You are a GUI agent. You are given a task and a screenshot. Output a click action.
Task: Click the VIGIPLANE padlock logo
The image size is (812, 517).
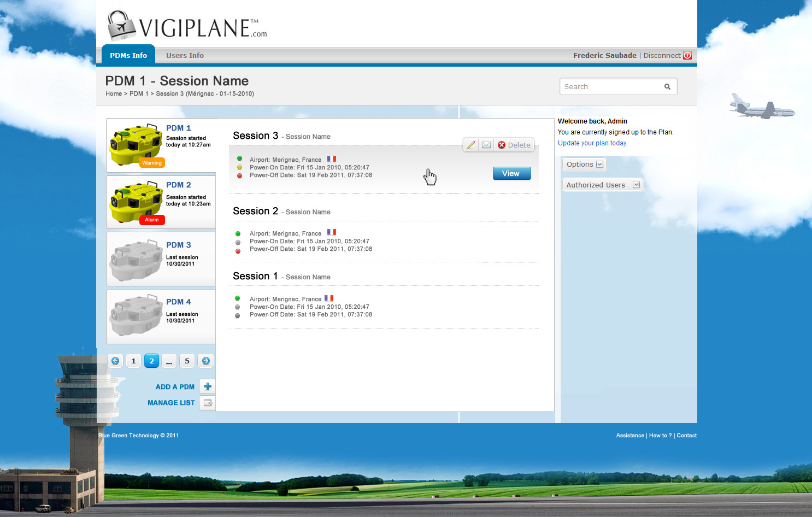click(x=121, y=26)
